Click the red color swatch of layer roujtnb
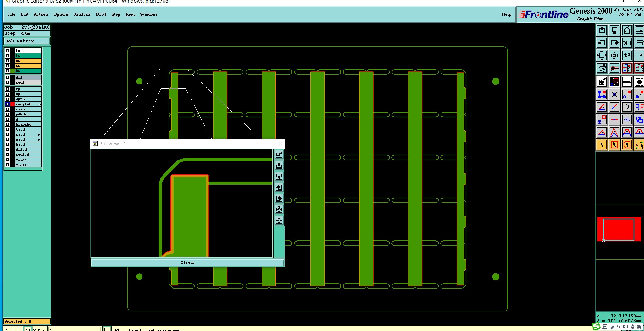The image size is (644, 331). pyautogui.click(x=13, y=104)
